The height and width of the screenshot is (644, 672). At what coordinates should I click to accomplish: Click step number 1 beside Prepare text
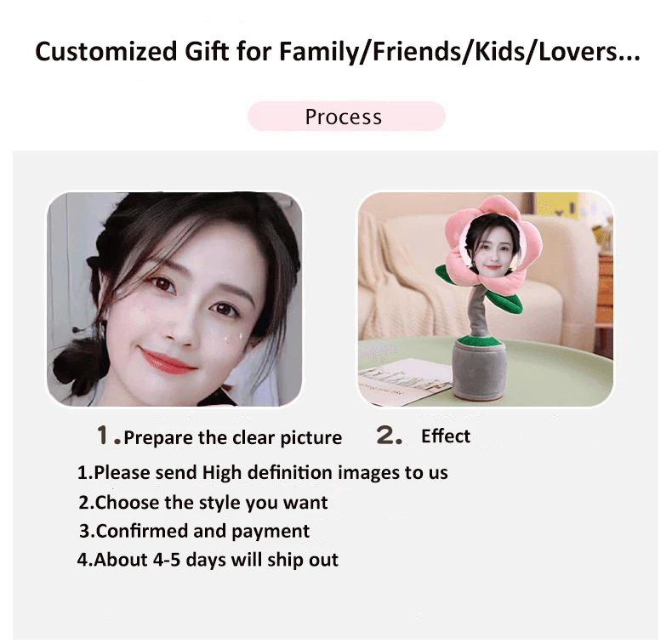click(103, 436)
